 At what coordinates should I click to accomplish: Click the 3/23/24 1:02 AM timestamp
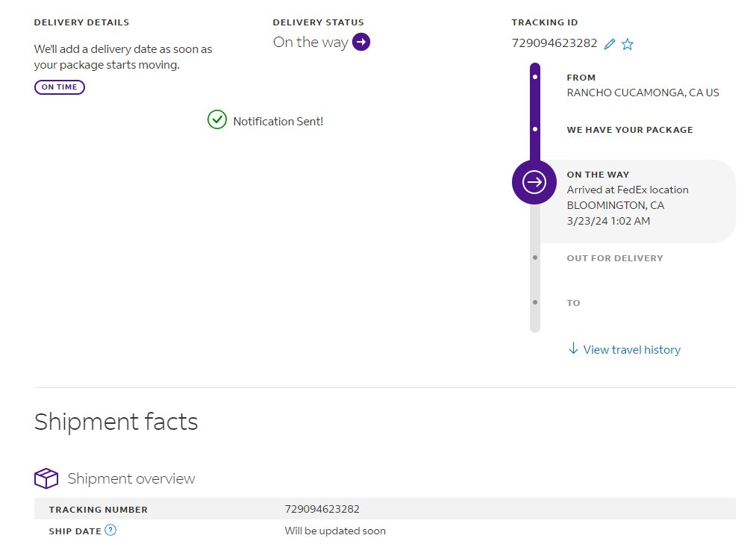point(608,221)
